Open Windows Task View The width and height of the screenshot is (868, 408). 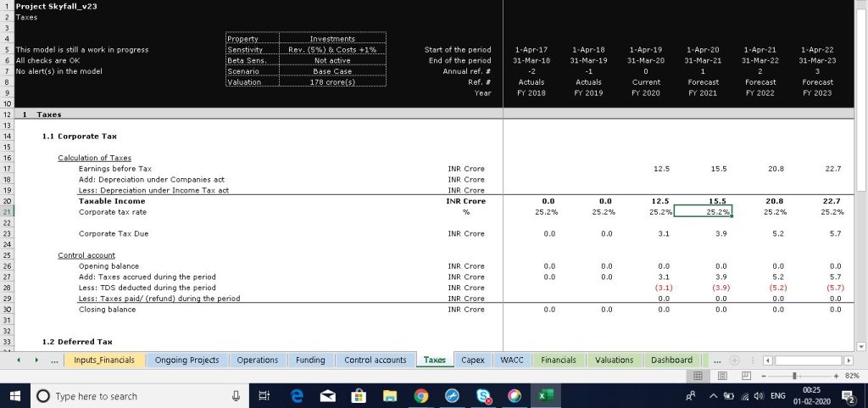tap(264, 396)
